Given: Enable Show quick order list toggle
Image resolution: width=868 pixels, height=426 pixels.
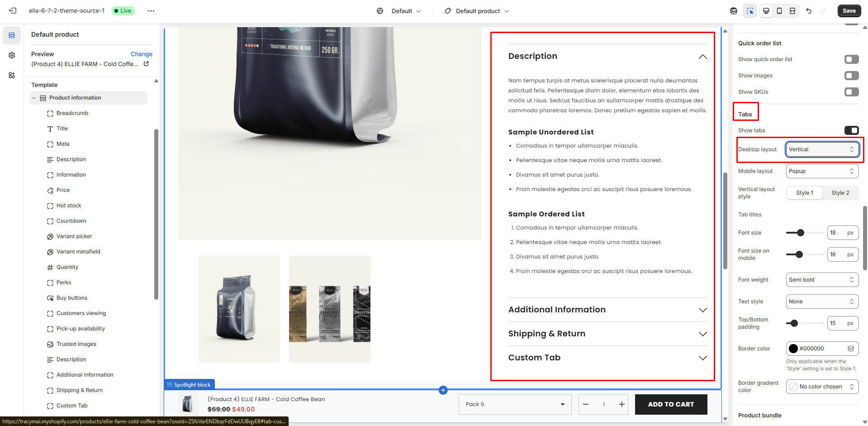Looking at the screenshot, I should tap(851, 59).
